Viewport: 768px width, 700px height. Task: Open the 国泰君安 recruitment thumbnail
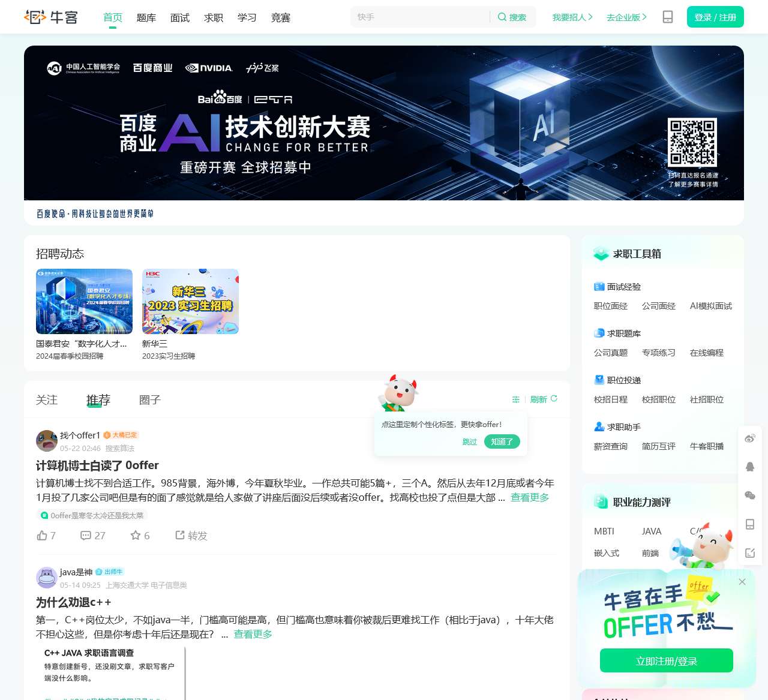pos(84,301)
